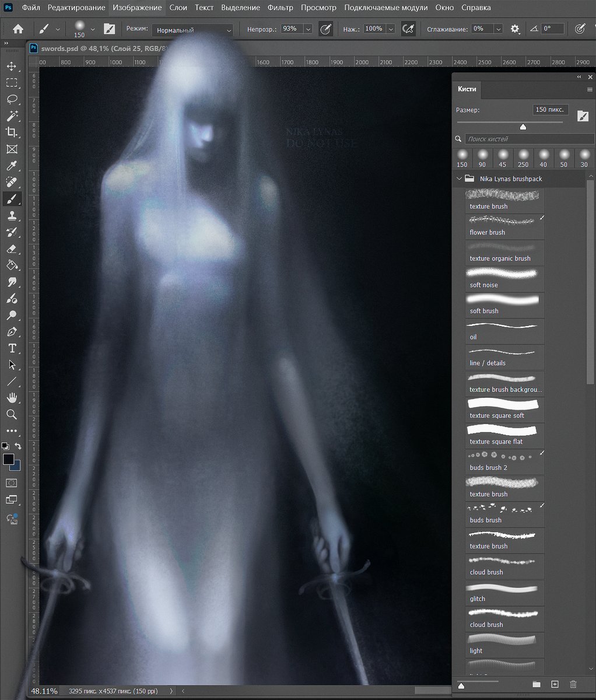The height and width of the screenshot is (700, 596).
Task: Open the tool preset picker arrow
Action: [58, 29]
